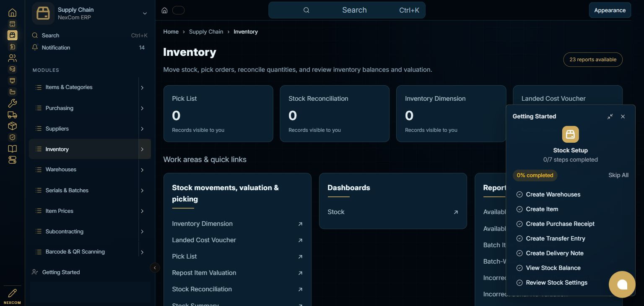Expand the Serials & Batches module chevron
644x306 pixels.
pyautogui.click(x=142, y=191)
